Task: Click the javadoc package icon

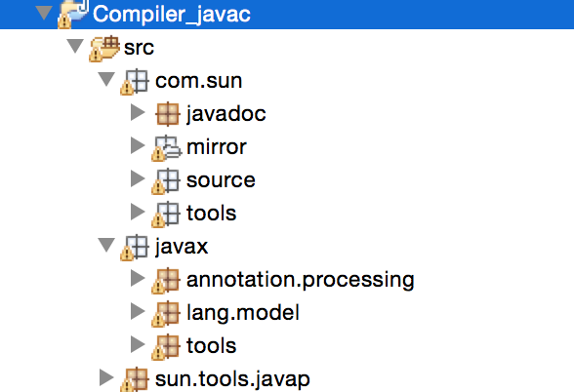Action: pos(168,114)
